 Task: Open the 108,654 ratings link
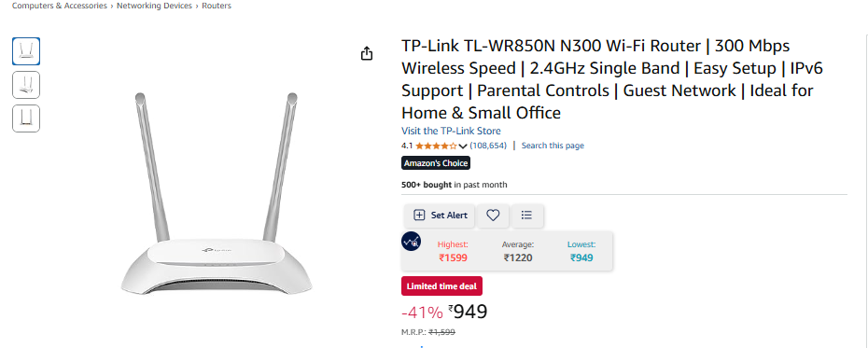click(x=488, y=146)
